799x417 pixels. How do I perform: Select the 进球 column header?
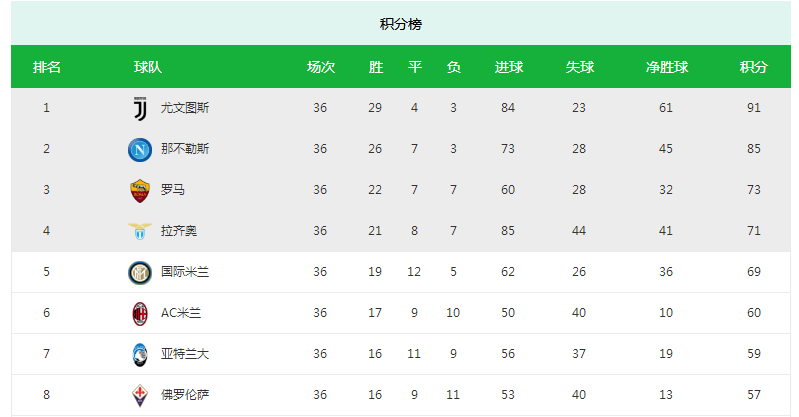pos(508,67)
